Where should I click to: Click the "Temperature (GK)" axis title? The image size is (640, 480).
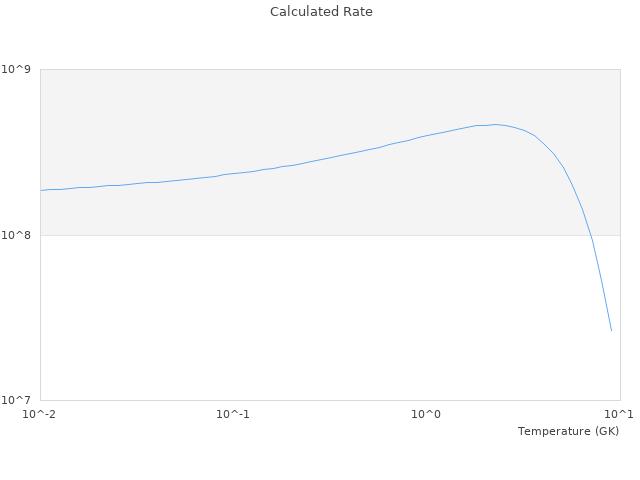(x=568, y=431)
